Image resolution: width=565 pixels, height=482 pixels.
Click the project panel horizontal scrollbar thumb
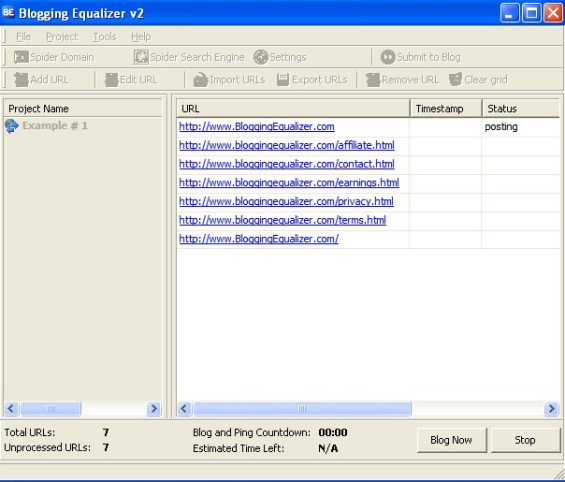pyautogui.click(x=51, y=409)
